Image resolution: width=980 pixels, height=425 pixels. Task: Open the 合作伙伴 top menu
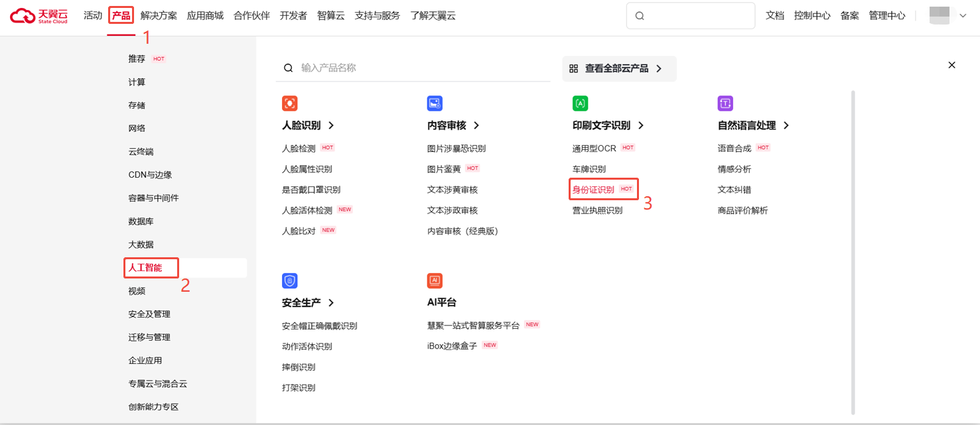(251, 15)
